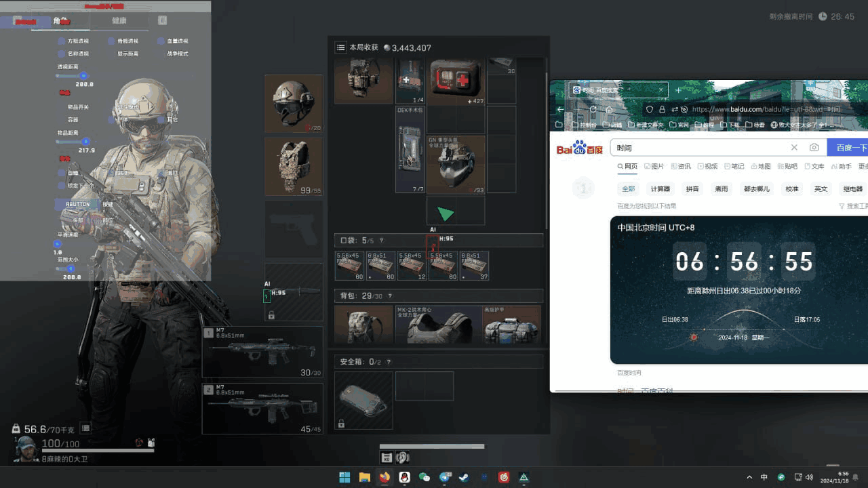The height and width of the screenshot is (488, 868).
Task: Select the DEK手术包 item
Action: [x=410, y=149]
